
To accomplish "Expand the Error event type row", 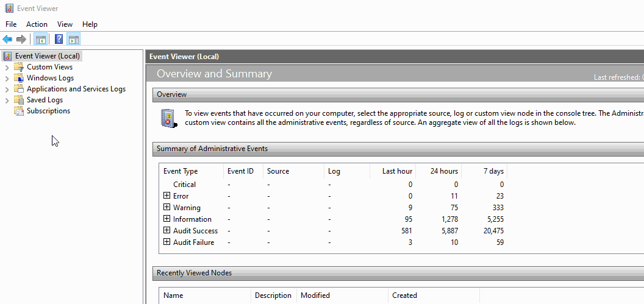I will [166, 196].
